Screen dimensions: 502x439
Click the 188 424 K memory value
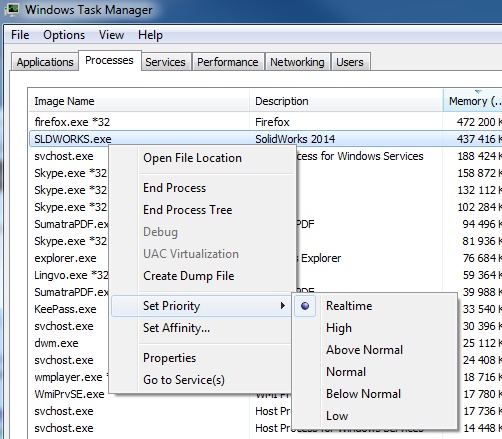(x=479, y=156)
